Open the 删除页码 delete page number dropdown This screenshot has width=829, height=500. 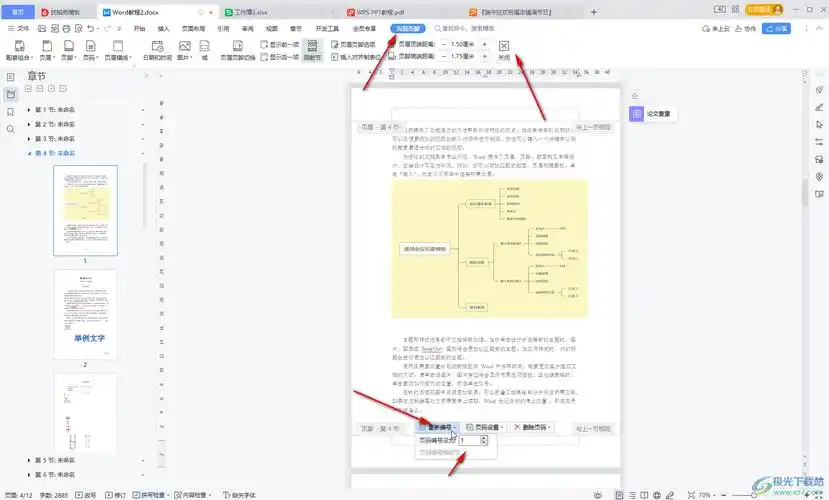(x=533, y=427)
